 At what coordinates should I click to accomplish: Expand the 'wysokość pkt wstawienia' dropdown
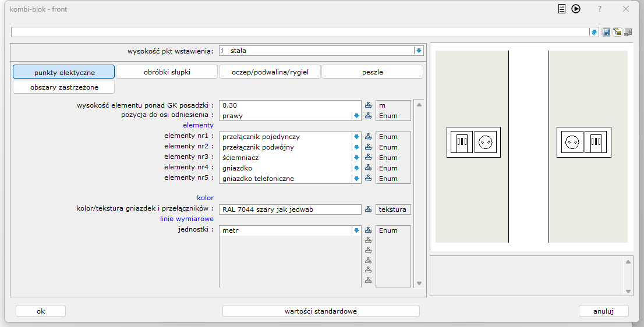point(418,51)
